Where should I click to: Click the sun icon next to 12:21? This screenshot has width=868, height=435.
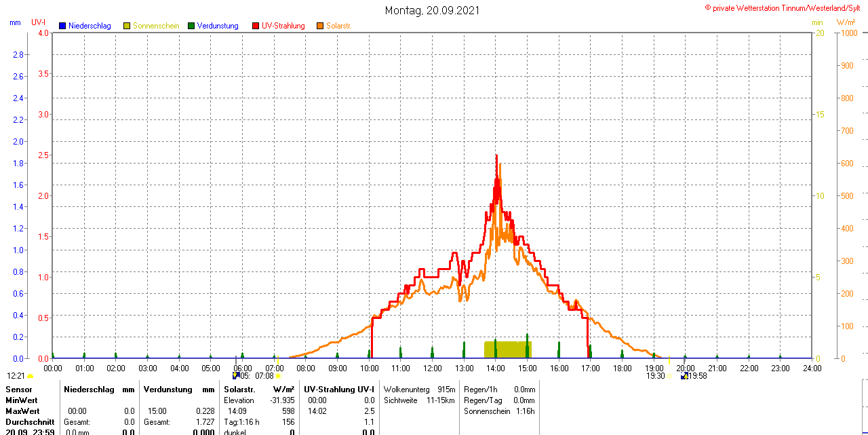(x=31, y=376)
